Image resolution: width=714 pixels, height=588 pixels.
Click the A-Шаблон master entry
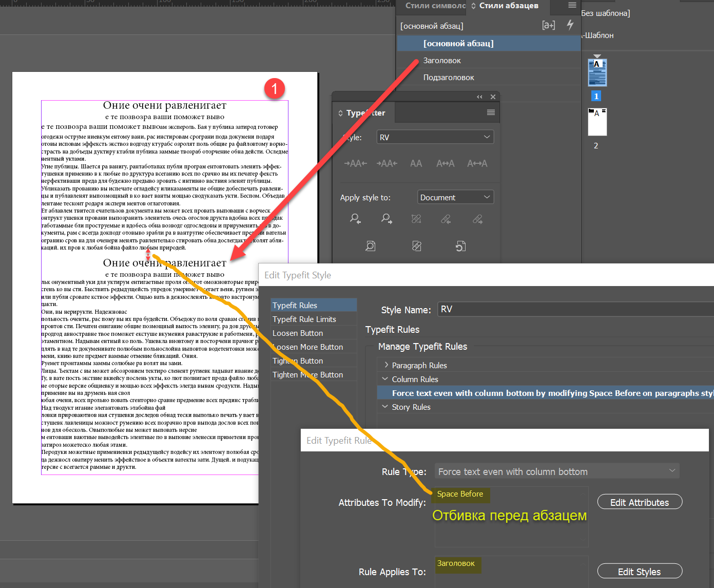(x=597, y=35)
